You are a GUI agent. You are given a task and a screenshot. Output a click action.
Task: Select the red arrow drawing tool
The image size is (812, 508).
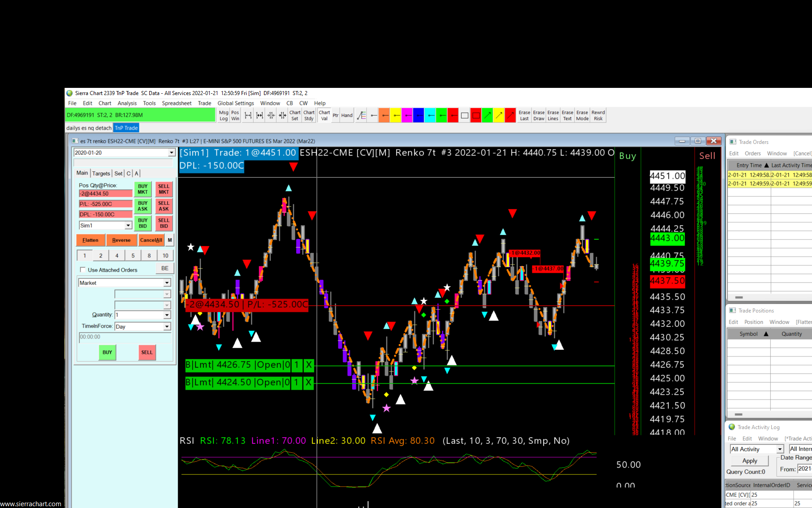click(x=510, y=115)
